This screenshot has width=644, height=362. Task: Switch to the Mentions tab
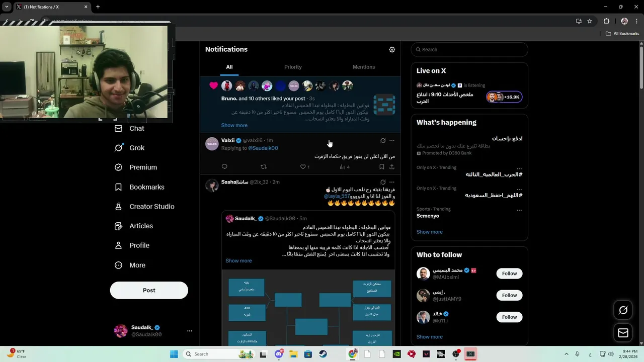(x=364, y=67)
